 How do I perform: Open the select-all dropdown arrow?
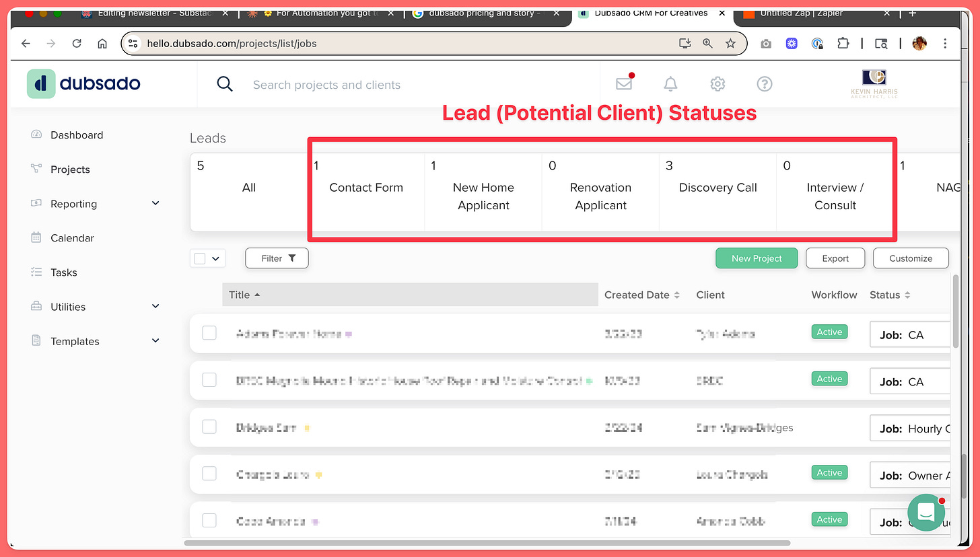click(x=215, y=258)
